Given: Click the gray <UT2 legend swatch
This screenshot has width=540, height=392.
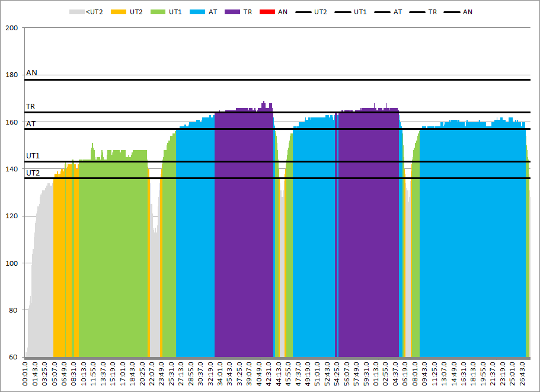Looking at the screenshot, I should (x=76, y=12).
